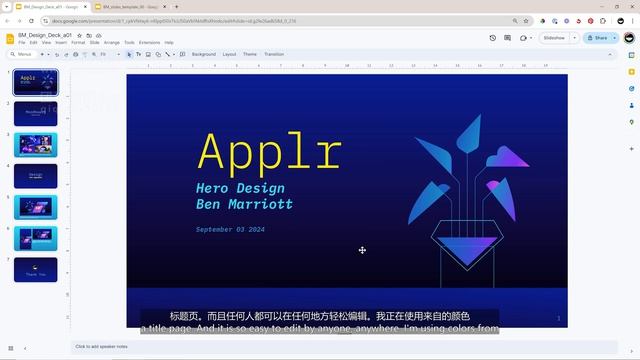The image size is (640, 360).
Task: Open the Chrome tab search dropdown
Action: click(7, 7)
